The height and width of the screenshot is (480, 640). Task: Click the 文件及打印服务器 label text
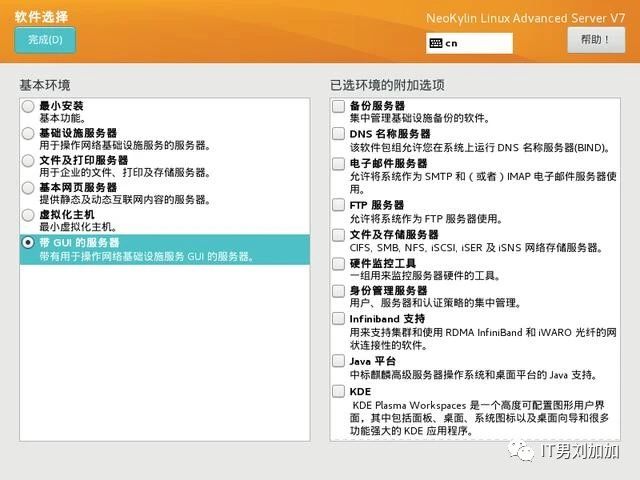84,160
